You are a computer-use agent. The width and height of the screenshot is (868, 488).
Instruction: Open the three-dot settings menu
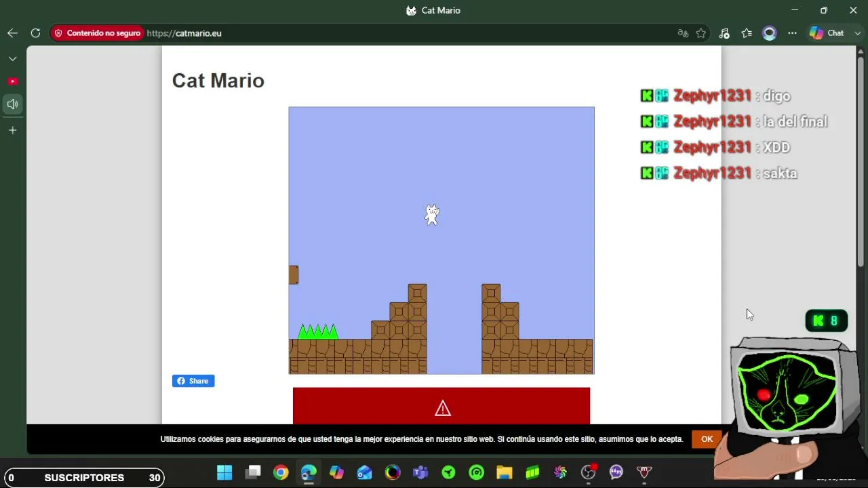click(792, 33)
